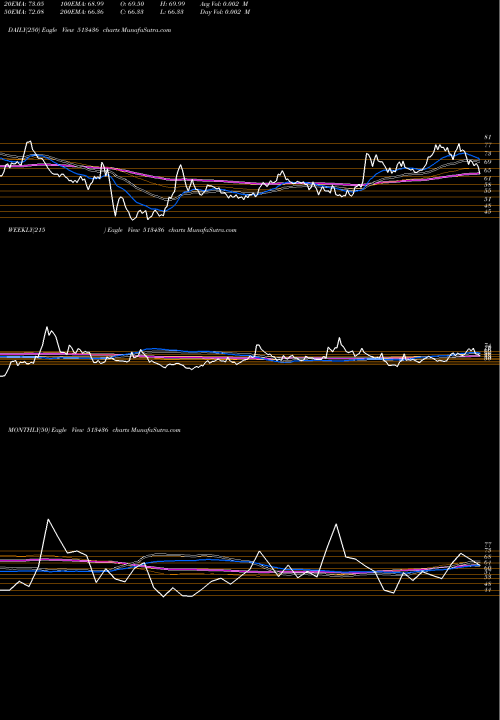Click the close price 'C:' value
The height and width of the screenshot is (720, 500).
[x=133, y=12]
